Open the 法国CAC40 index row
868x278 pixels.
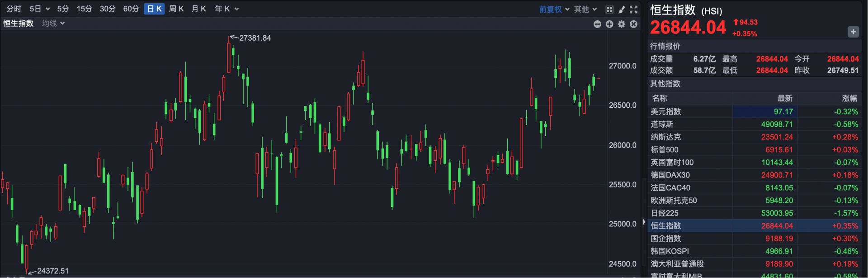pos(755,187)
